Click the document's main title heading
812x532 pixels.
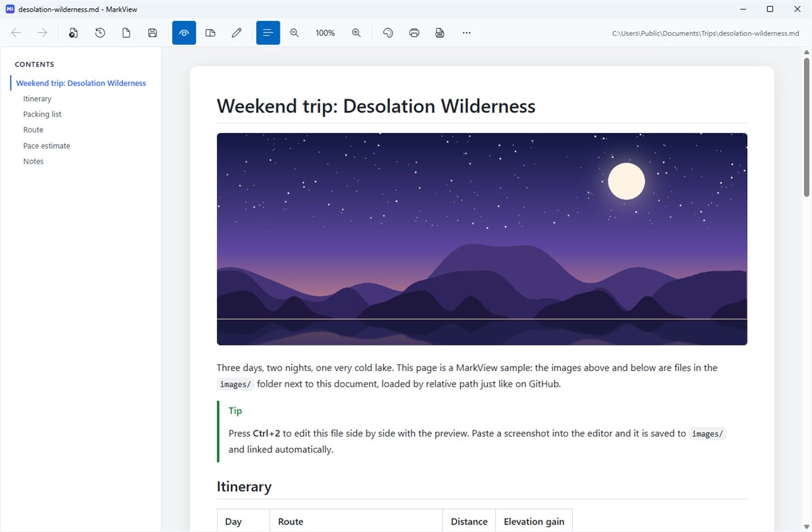376,106
